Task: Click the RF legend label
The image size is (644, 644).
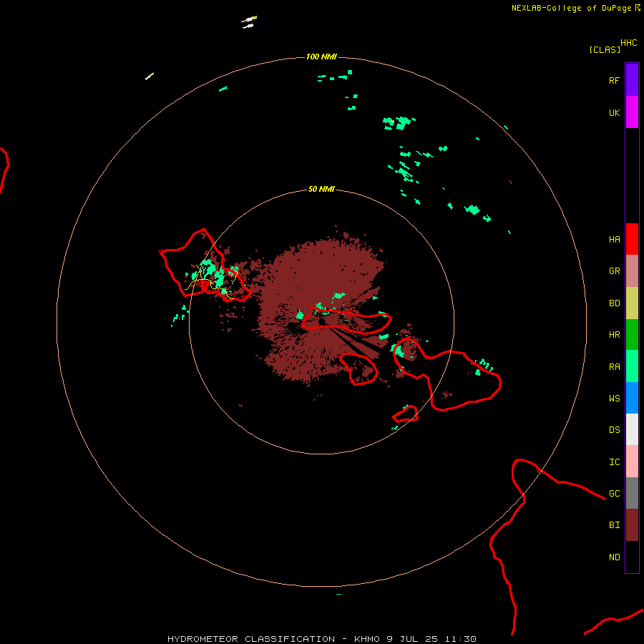Action: 614,81
